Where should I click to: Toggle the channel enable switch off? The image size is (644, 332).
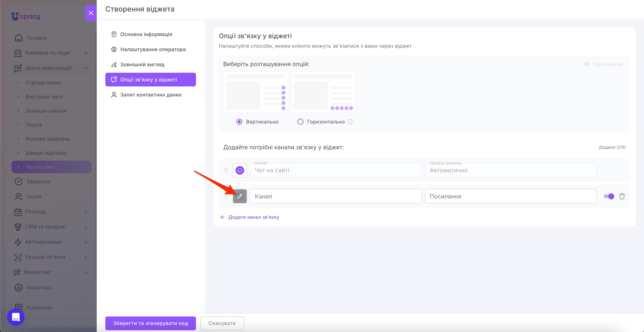609,196
